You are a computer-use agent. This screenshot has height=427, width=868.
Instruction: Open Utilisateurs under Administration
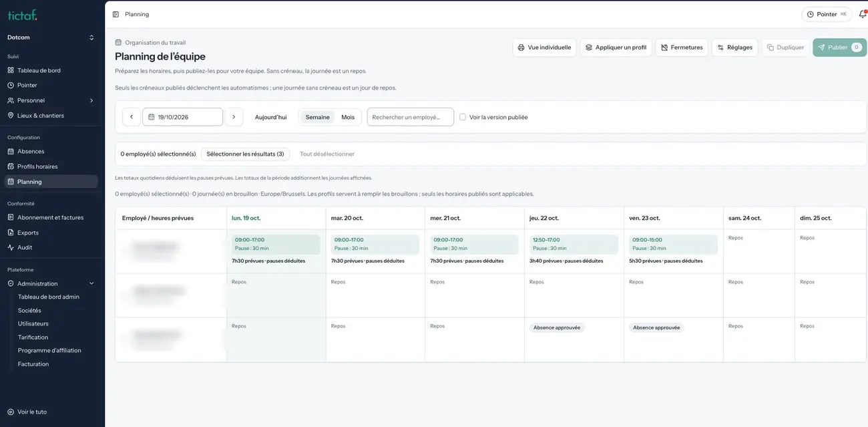[33, 323]
